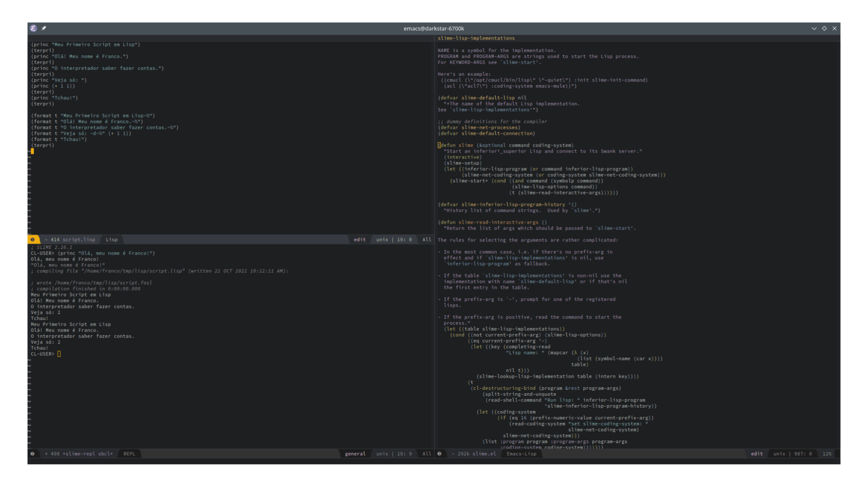Click the '19: 9' line-column indicator in REPL mode line

[404, 454]
